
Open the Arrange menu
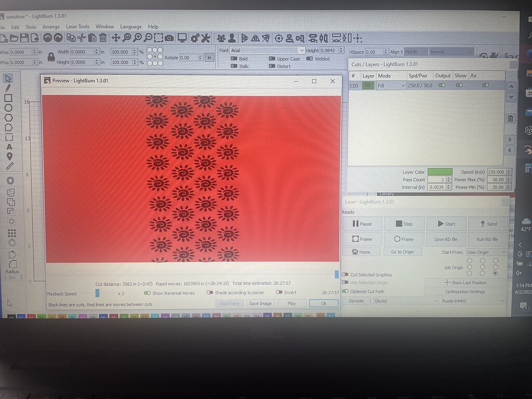pyautogui.click(x=51, y=27)
